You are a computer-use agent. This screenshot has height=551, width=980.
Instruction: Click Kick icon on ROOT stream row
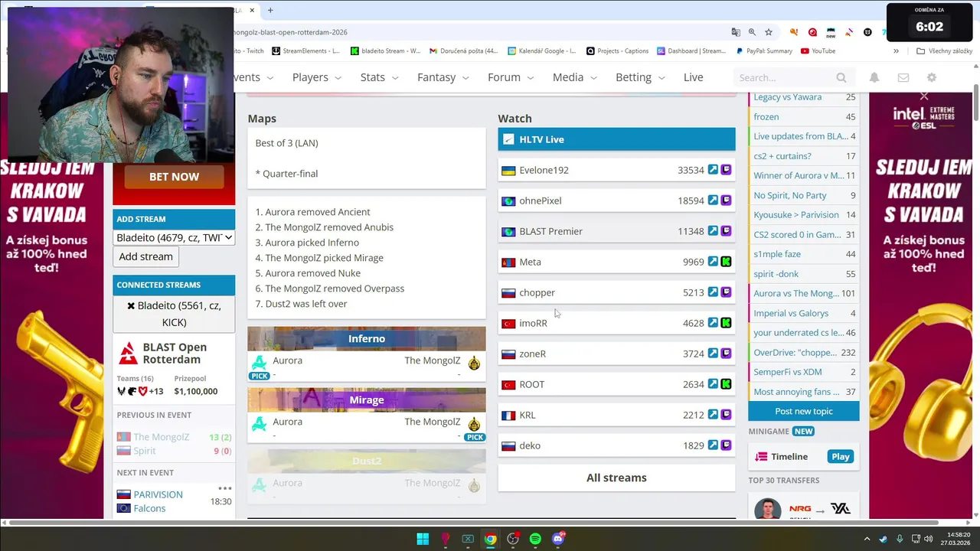726,384
